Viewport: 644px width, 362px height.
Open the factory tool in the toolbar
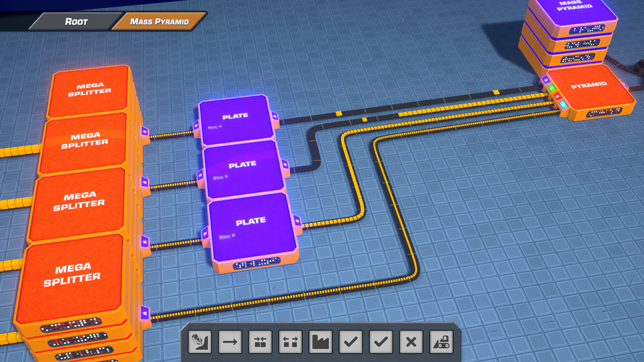tap(320, 342)
